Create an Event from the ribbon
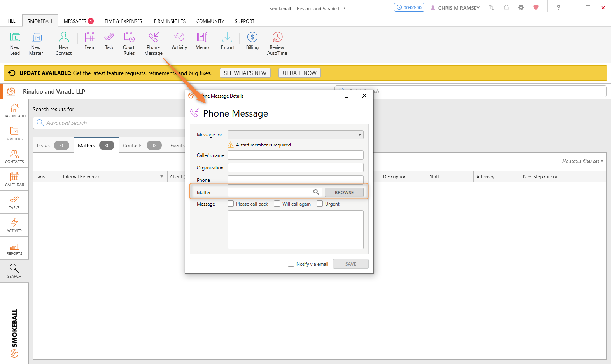 [90, 41]
